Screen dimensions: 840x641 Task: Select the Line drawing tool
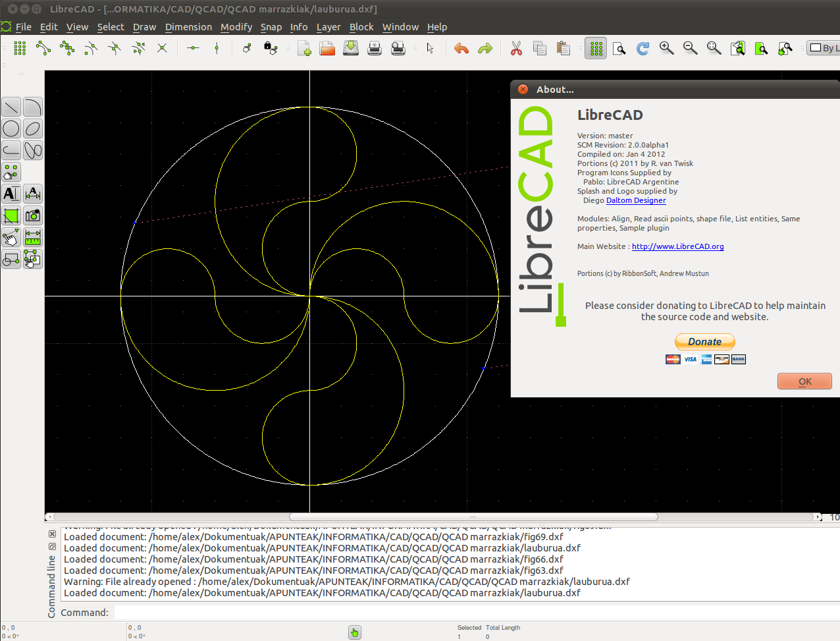click(11, 107)
